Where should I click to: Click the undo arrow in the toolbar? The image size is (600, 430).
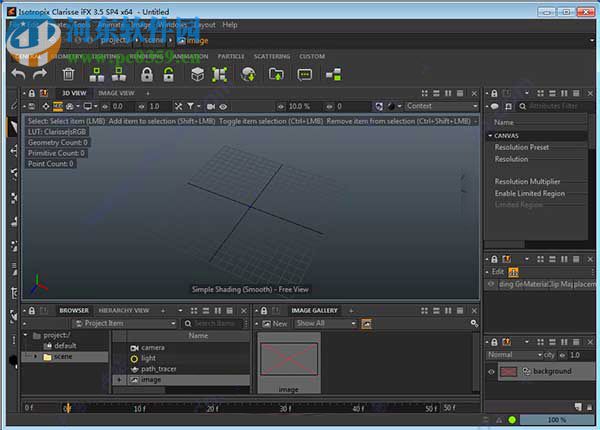[x=17, y=74]
